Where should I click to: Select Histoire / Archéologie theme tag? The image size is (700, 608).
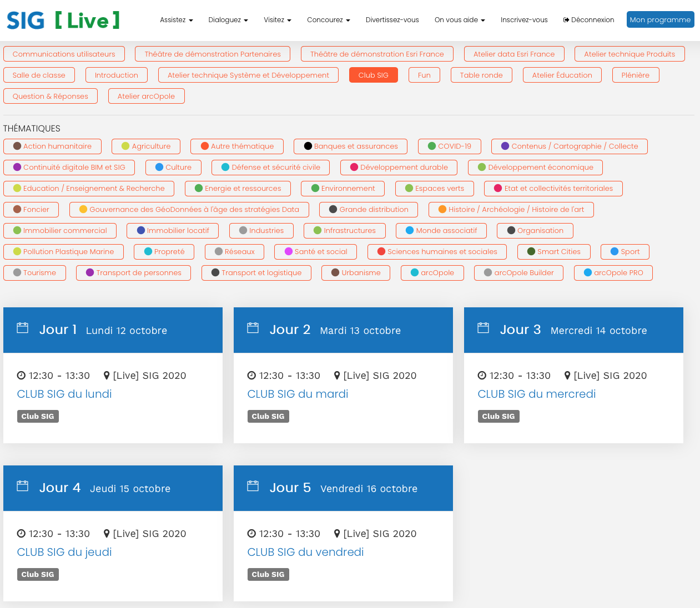pyautogui.click(x=511, y=209)
